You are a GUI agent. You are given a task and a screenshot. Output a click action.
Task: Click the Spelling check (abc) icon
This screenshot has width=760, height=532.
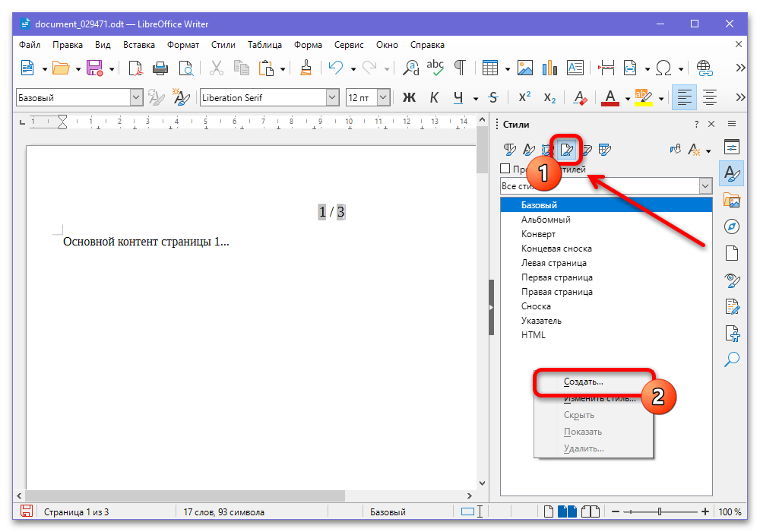[x=435, y=68]
